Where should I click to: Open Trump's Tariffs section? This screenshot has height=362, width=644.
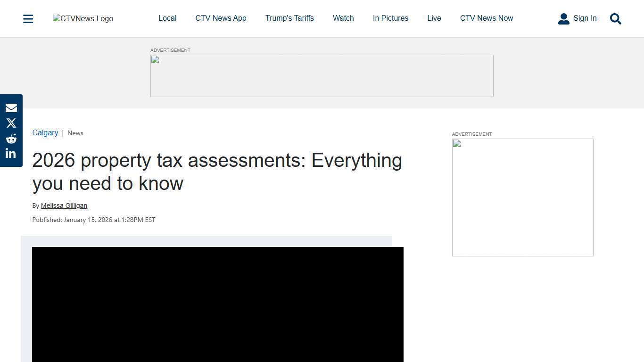click(289, 18)
